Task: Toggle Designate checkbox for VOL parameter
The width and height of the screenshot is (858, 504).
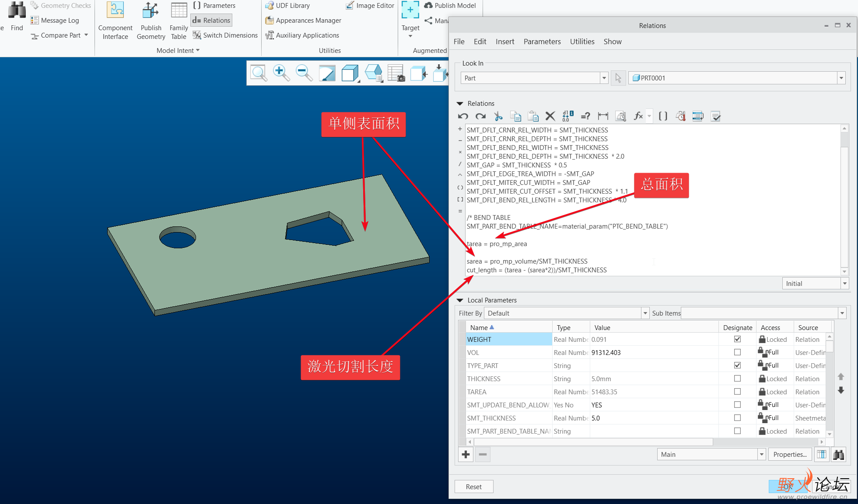Action: [x=737, y=352]
